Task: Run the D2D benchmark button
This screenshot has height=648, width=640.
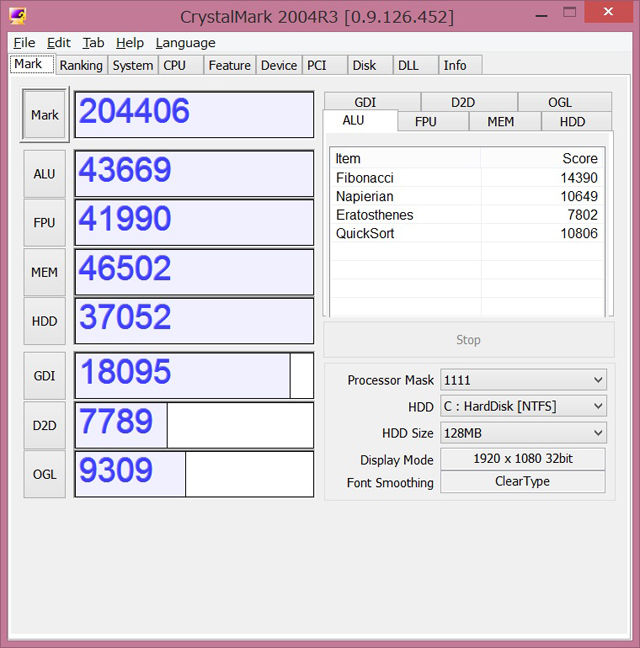Action: pyautogui.click(x=45, y=425)
